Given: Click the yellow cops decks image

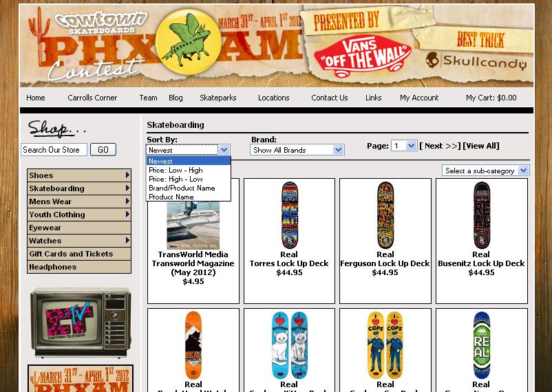Looking at the screenshot, I should (385, 345).
